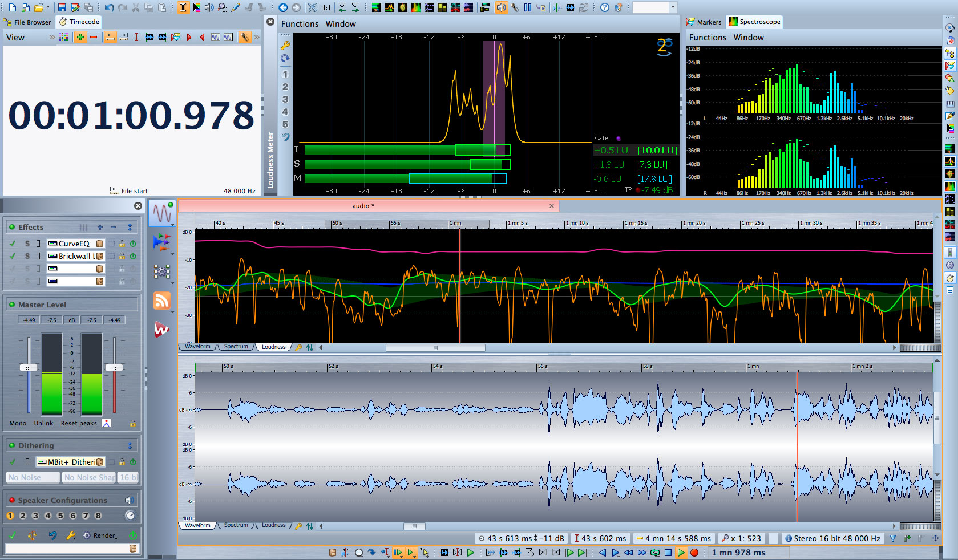Select the Pen drawing tool
The width and height of the screenshot is (958, 560).
[236, 7]
